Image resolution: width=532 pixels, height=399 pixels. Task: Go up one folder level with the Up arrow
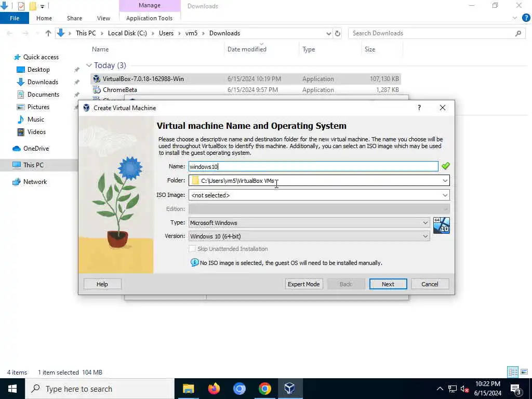(48, 33)
